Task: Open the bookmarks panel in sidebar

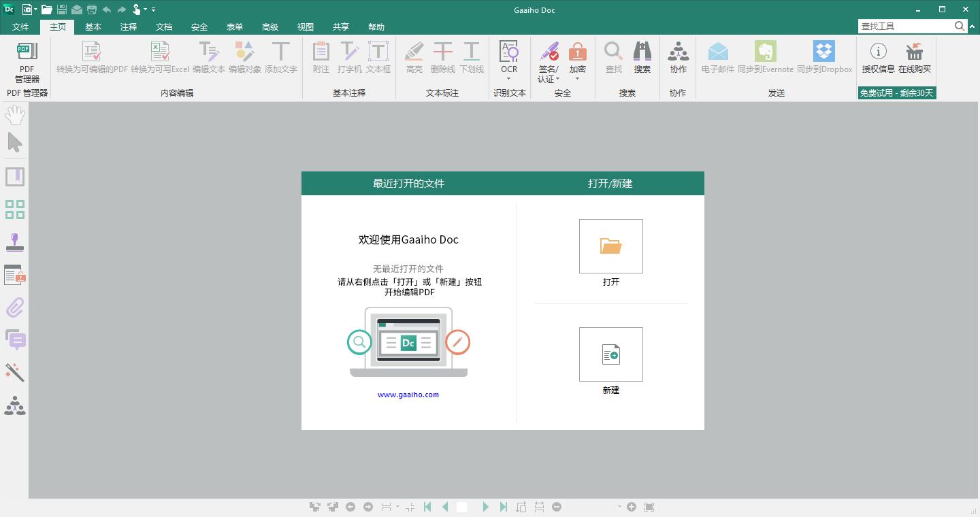Action: [15, 177]
